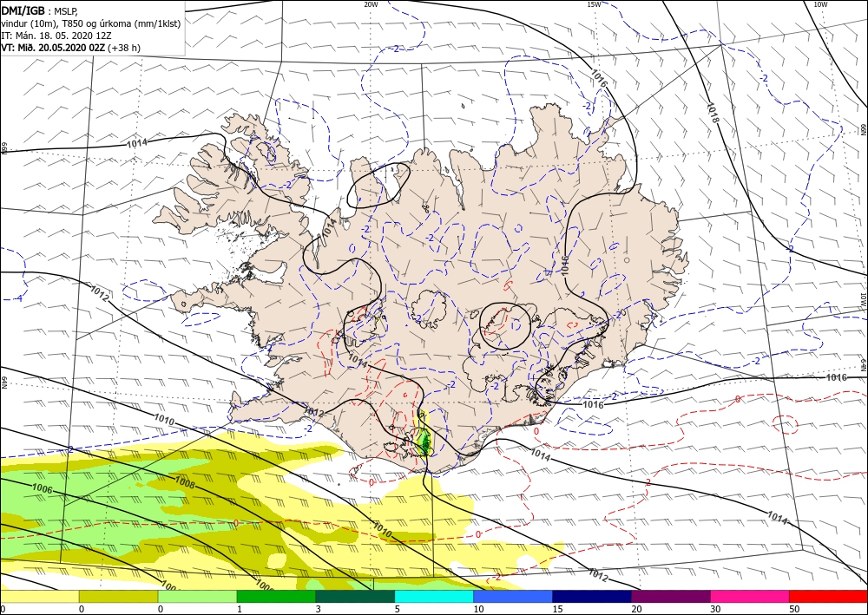Click the light yellow precipitation legend swatch
Viewport: 868px width, 615px height.
39,596
